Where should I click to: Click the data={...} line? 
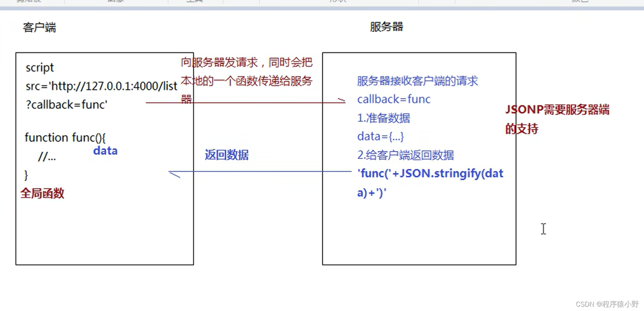(380, 136)
